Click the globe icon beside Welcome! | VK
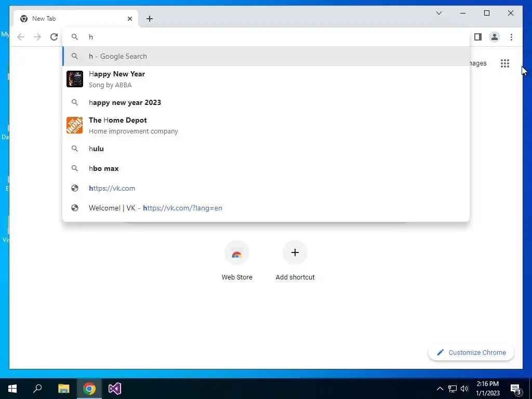 click(75, 208)
